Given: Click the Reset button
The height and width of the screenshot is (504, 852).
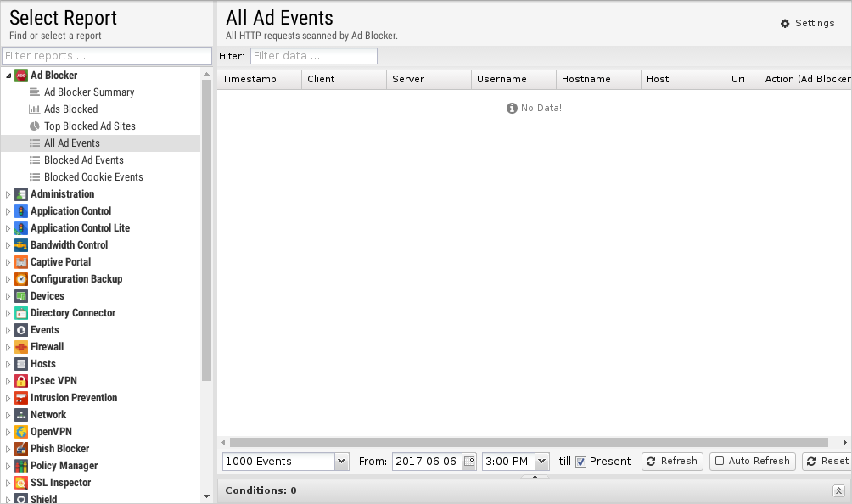Looking at the screenshot, I should tap(827, 461).
